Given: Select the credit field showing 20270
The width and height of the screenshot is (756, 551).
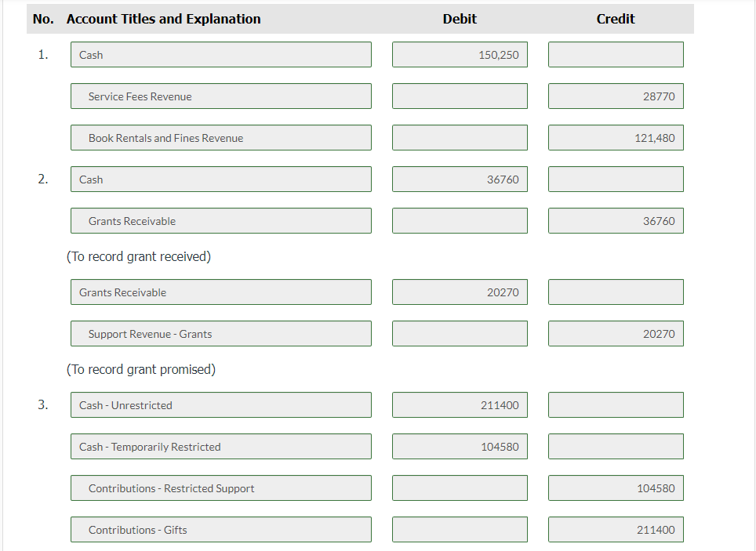Looking at the screenshot, I should [616, 333].
